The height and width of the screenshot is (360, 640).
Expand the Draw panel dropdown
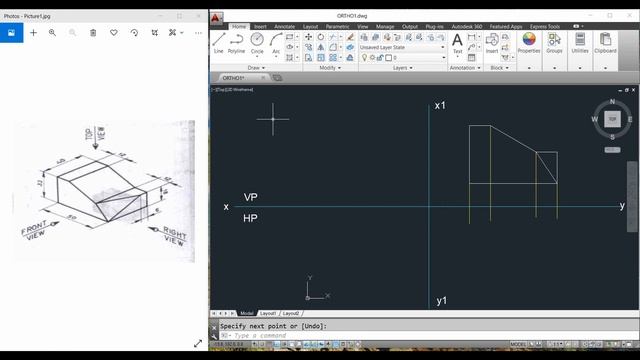[x=256, y=68]
